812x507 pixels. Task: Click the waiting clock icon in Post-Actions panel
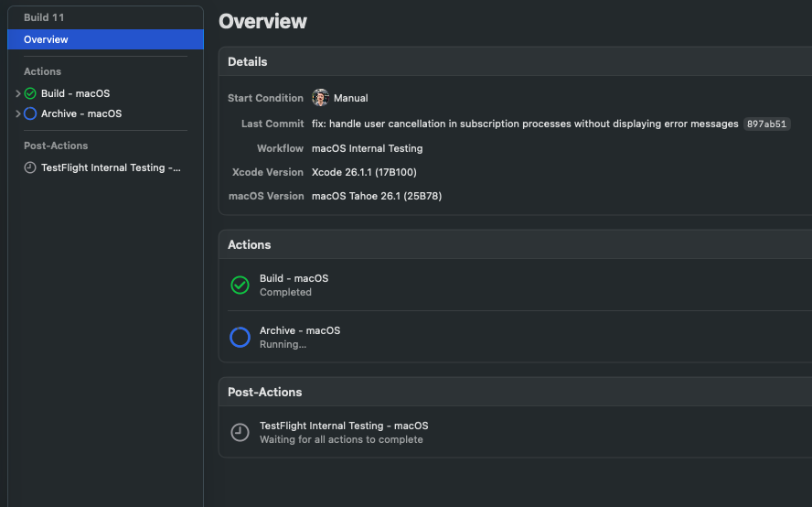(x=240, y=432)
